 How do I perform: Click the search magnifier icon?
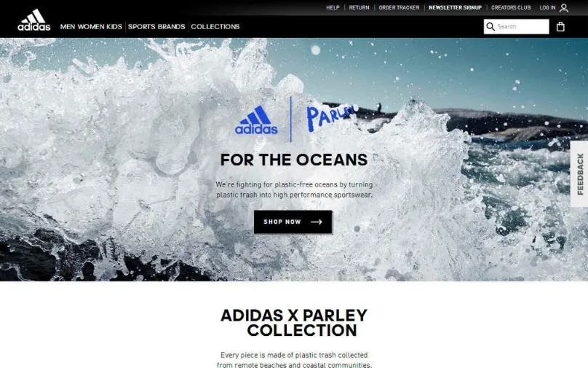pyautogui.click(x=490, y=27)
